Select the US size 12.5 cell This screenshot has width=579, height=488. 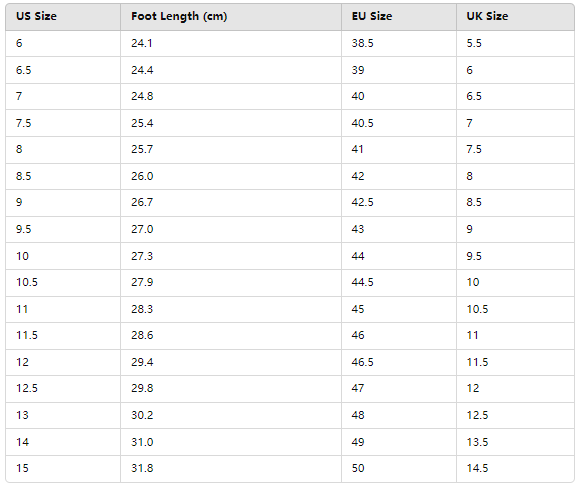point(63,389)
